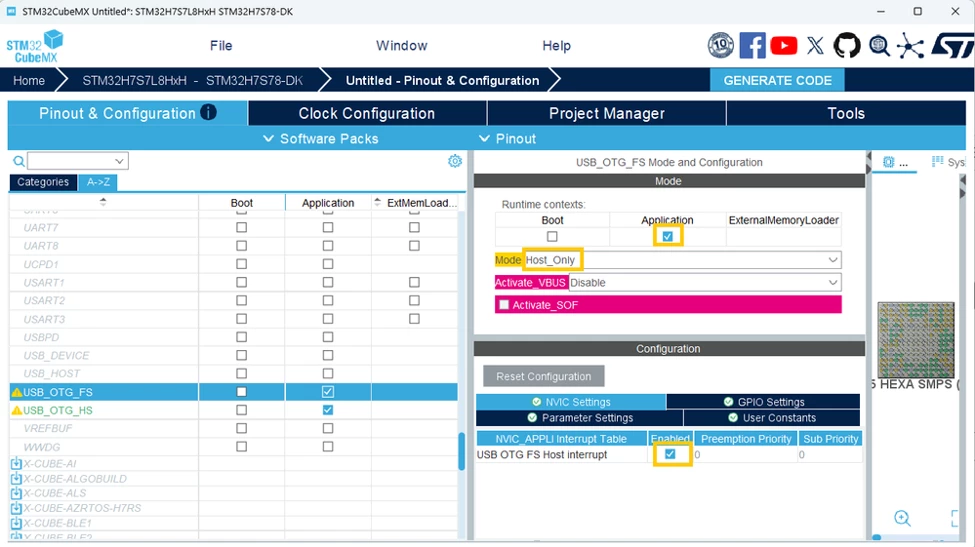The width and height of the screenshot is (975, 547).
Task: Open the Parameter Settings tab
Action: (580, 418)
